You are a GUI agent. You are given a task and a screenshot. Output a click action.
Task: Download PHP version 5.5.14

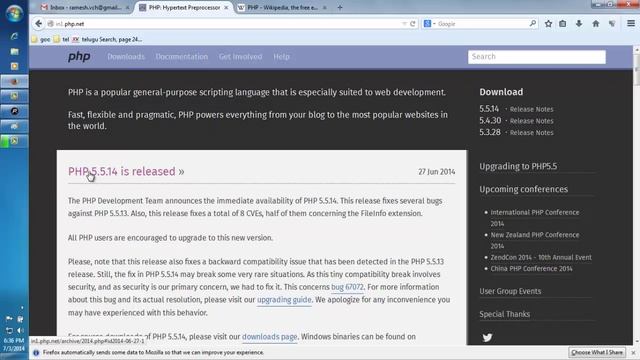click(489, 109)
